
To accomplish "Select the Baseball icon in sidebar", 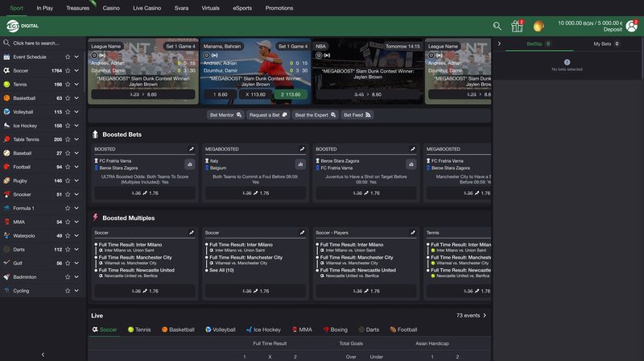I will (x=6, y=153).
